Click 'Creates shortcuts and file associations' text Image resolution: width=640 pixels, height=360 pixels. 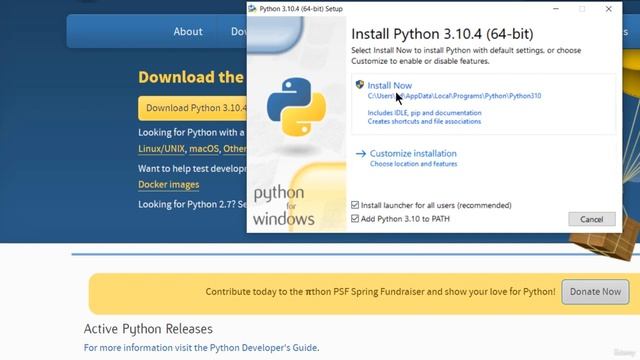[x=424, y=121]
